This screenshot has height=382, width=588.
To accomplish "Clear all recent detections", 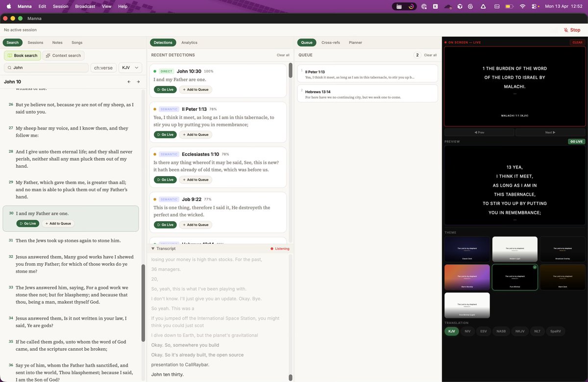I will [283, 55].
